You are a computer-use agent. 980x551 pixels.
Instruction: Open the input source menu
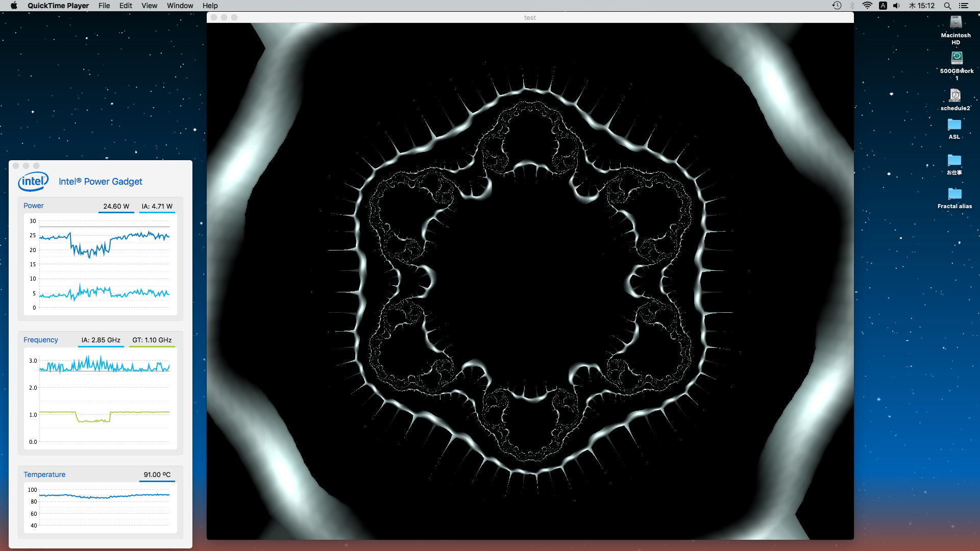[883, 6]
